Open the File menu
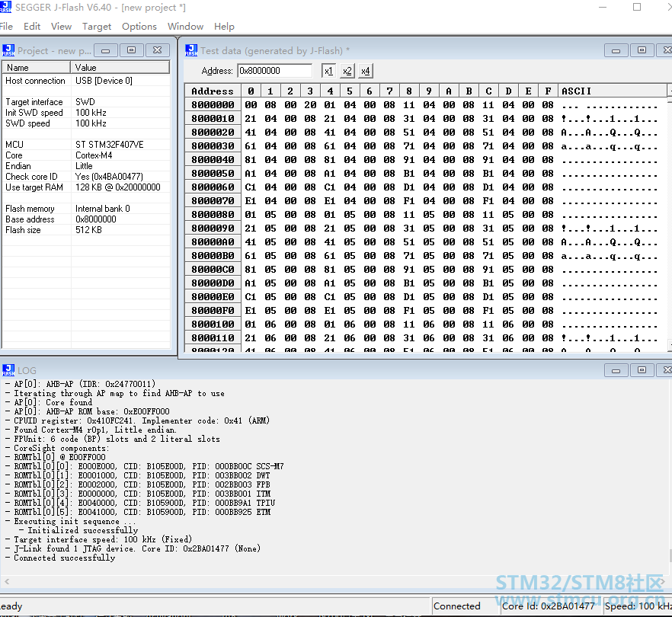The image size is (672, 617). point(6,27)
